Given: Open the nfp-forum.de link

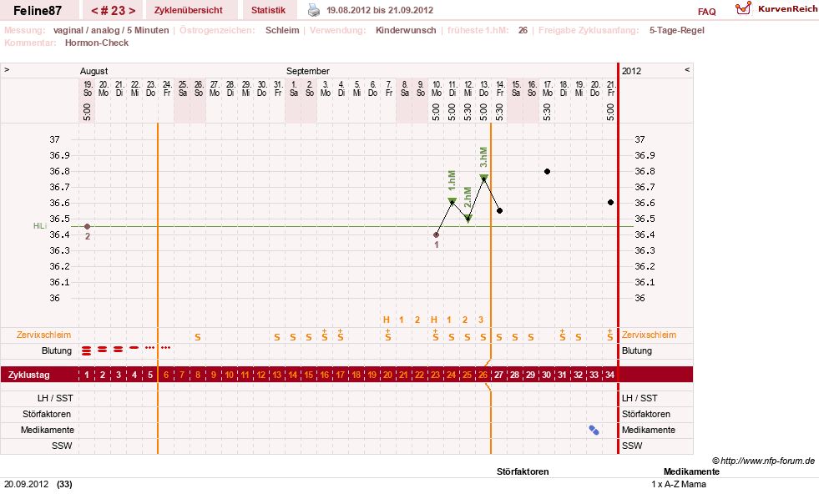Looking at the screenshot, I should (767, 461).
